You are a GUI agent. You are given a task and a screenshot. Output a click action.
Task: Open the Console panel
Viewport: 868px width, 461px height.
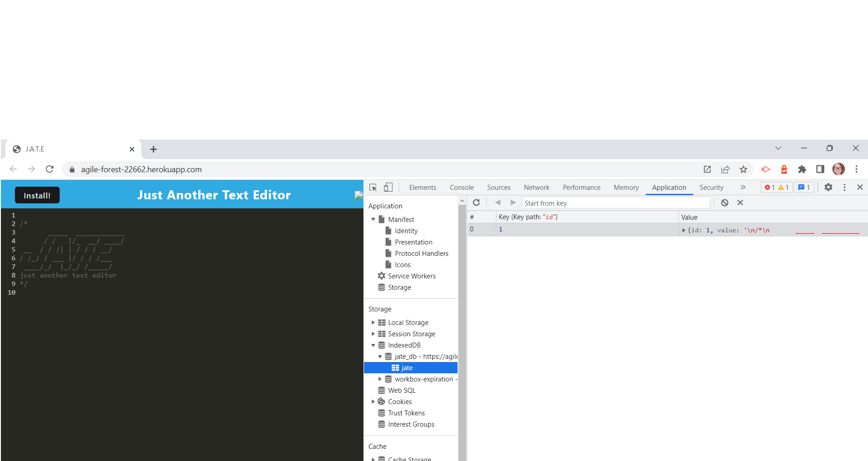tap(461, 187)
